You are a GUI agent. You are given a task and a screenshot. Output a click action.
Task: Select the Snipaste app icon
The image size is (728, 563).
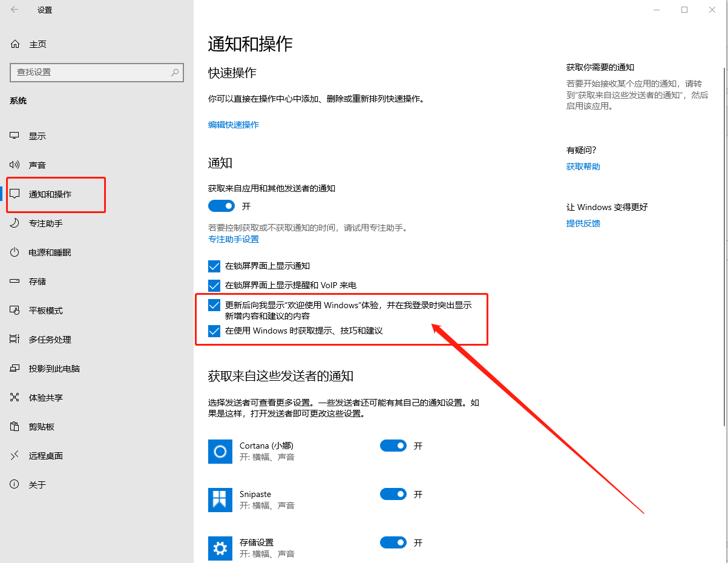click(x=220, y=499)
